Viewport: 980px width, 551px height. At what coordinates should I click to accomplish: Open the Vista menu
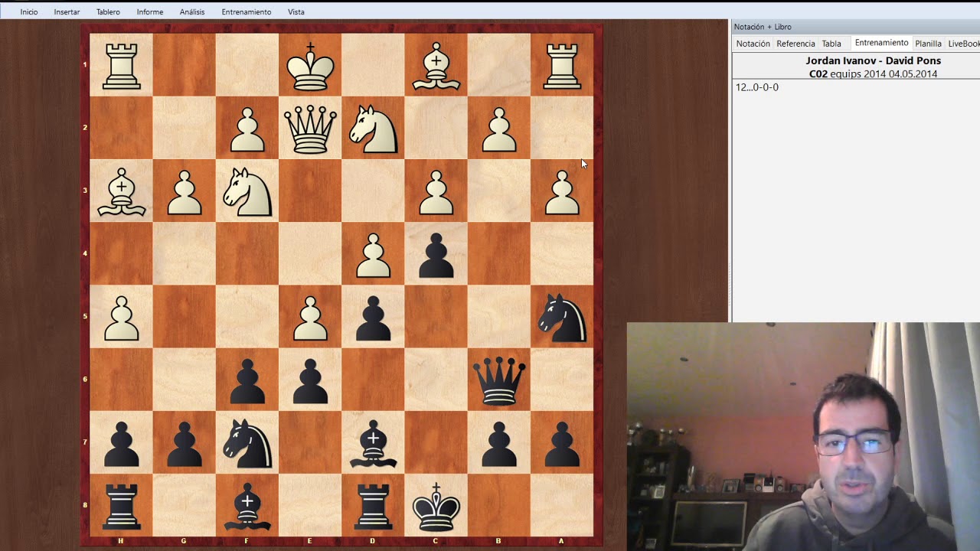pos(296,12)
